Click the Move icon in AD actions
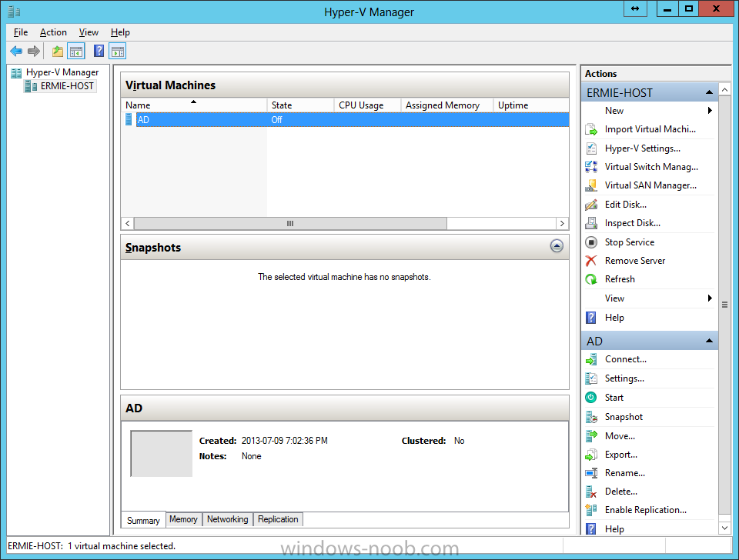The image size is (739, 560). (591, 436)
